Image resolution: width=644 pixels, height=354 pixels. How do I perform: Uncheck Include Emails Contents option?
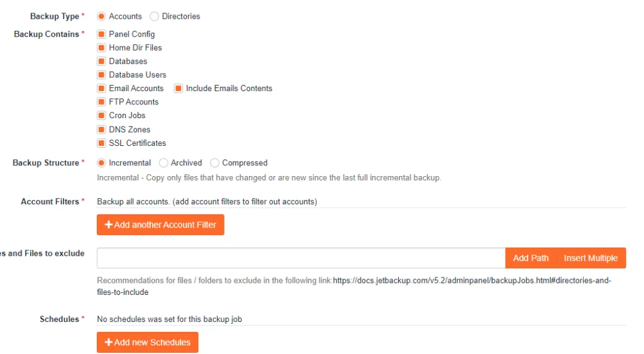179,89
